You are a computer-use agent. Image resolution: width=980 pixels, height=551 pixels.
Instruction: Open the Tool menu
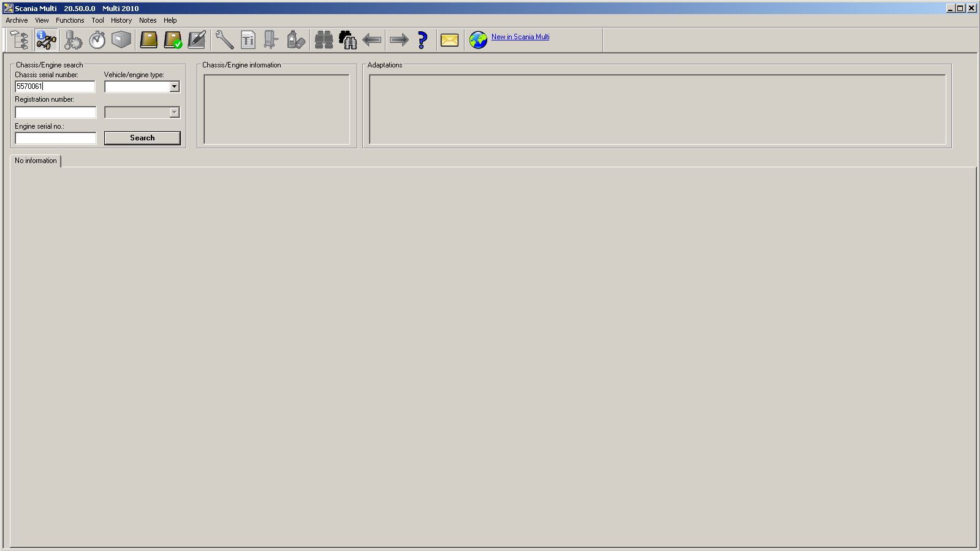(97, 20)
